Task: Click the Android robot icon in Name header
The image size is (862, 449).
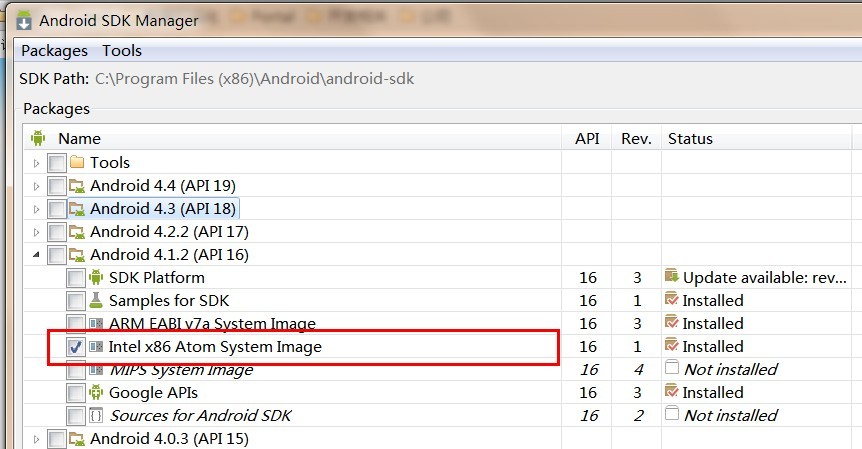Action: [38, 138]
